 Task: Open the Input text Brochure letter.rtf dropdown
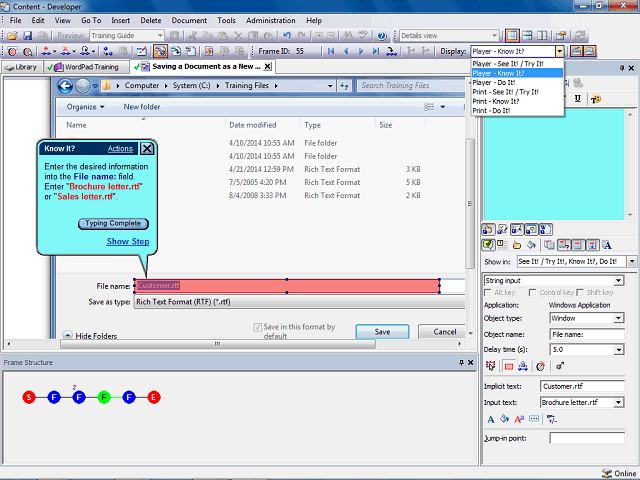[619, 402]
